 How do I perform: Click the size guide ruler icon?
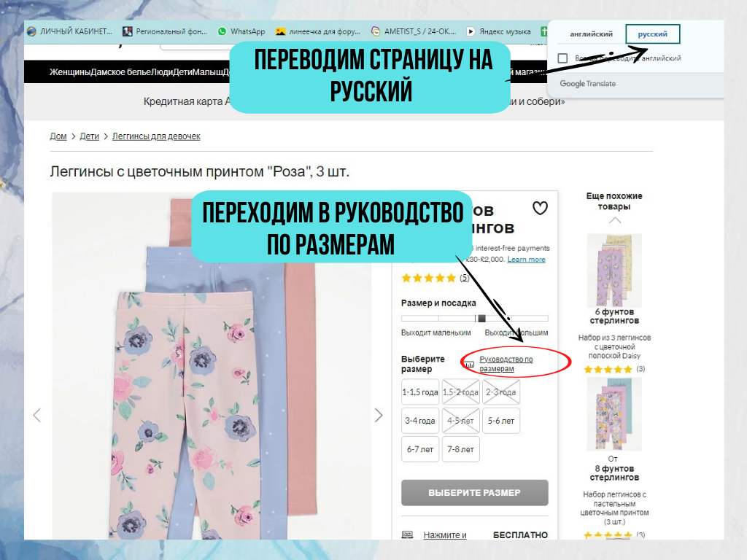click(x=469, y=365)
